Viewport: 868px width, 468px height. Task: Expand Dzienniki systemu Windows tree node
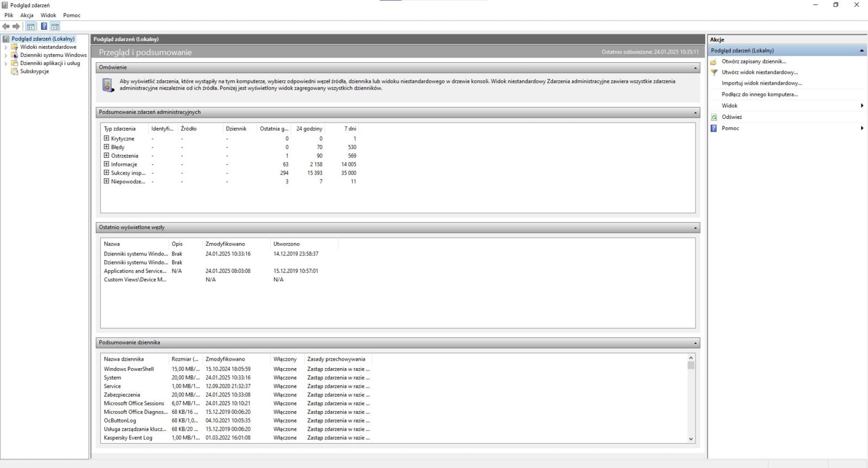[6, 55]
